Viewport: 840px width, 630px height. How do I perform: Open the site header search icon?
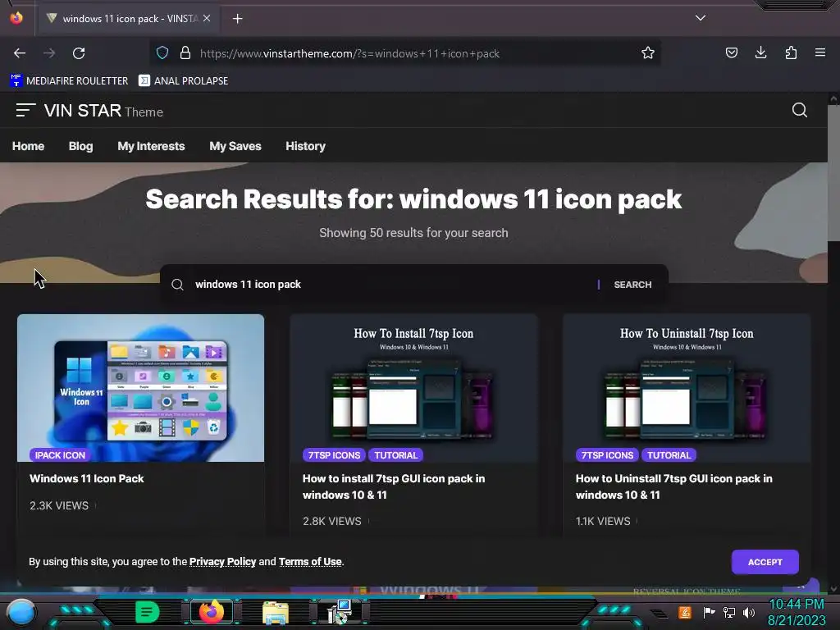pos(799,111)
